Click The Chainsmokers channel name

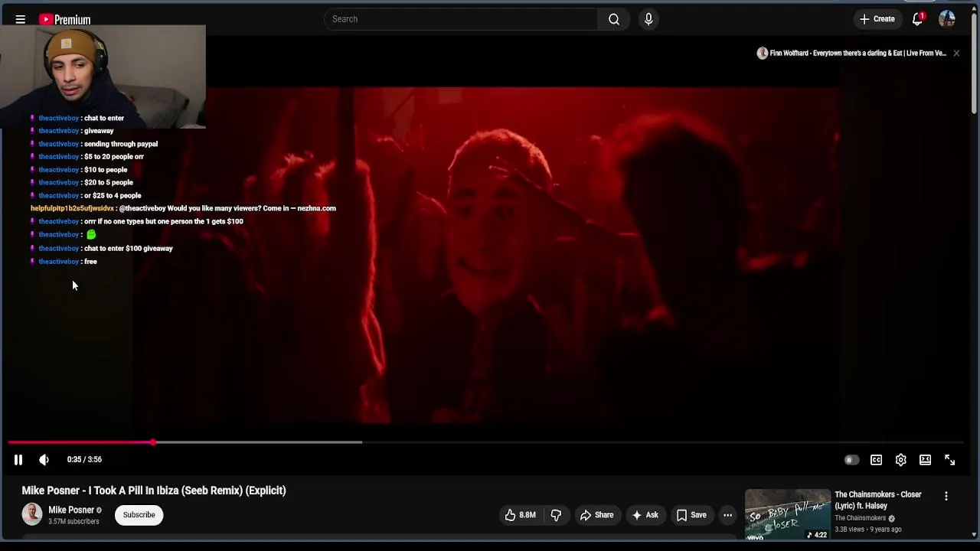[861, 518]
